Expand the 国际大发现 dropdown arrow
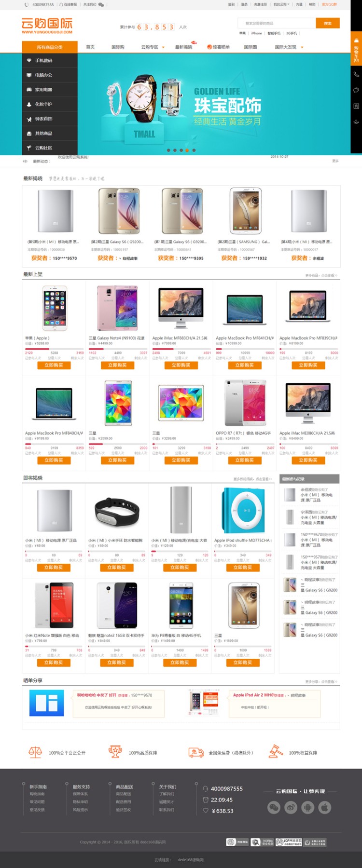 (302, 47)
